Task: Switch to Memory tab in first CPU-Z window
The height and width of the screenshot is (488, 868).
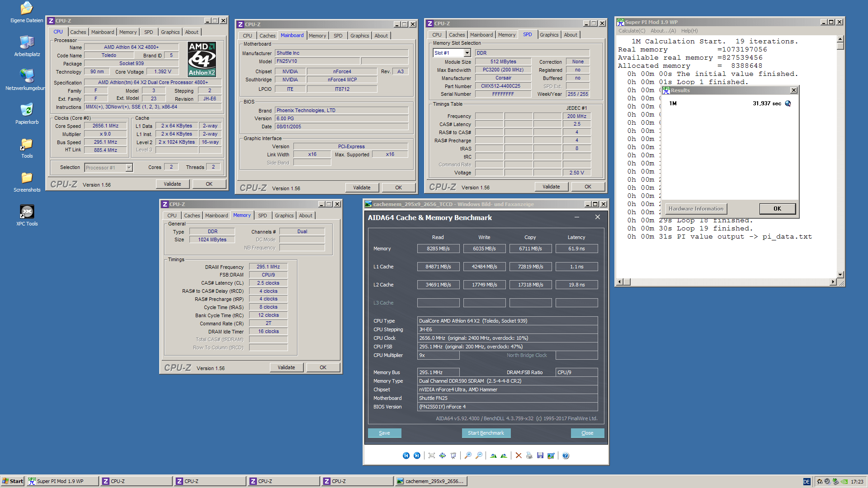Action: pyautogui.click(x=128, y=32)
